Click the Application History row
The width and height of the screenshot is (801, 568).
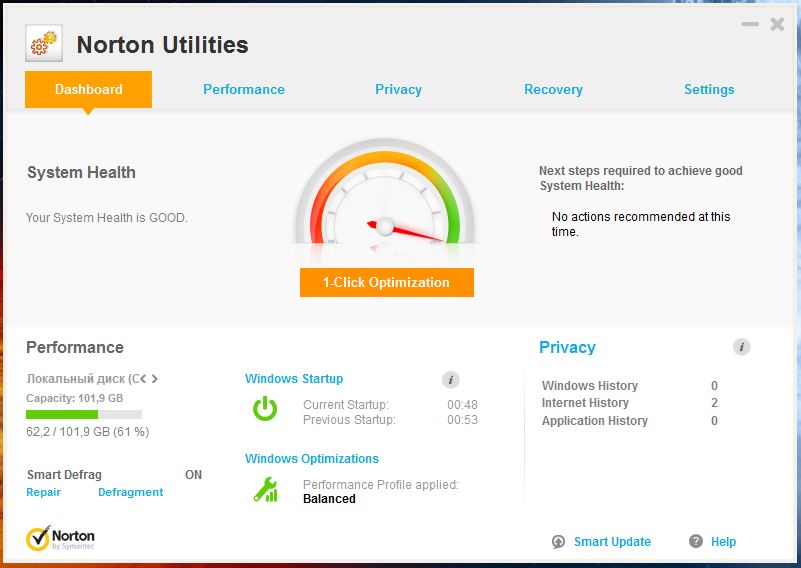click(x=630, y=421)
